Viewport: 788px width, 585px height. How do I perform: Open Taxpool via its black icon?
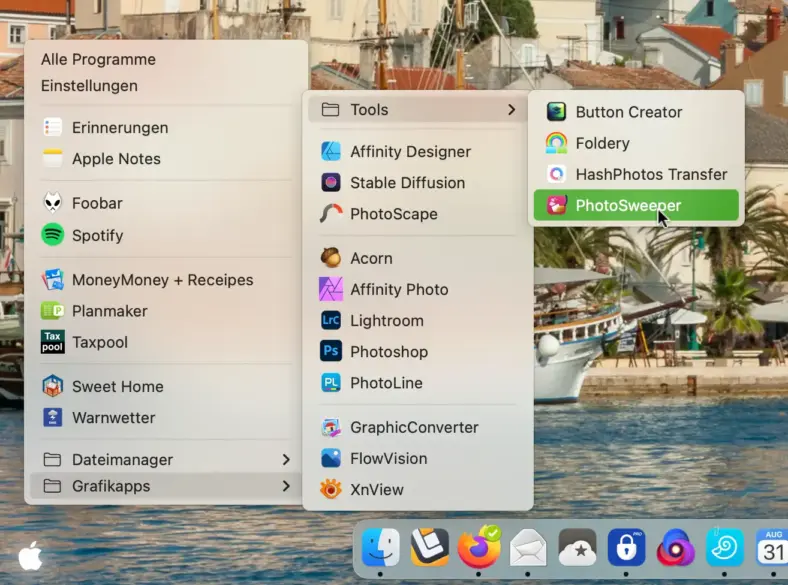tap(53, 342)
